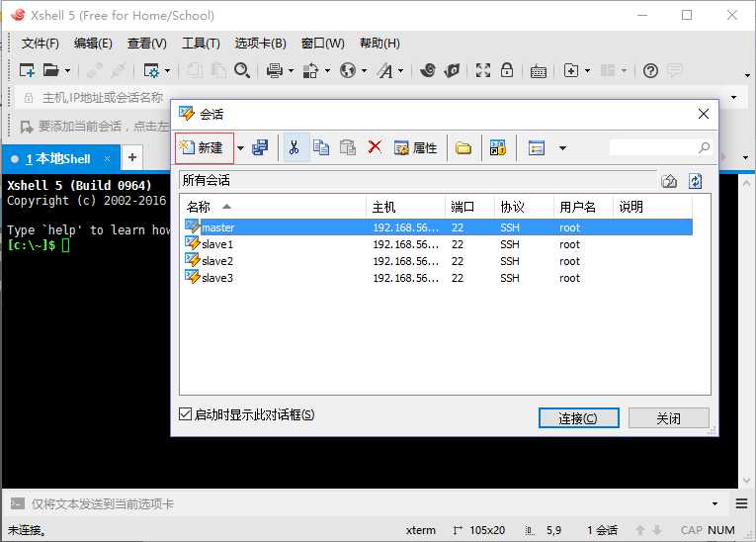Viewport: 756px width, 542px height.
Task: Close the 会话 dialog with X
Action: point(704,114)
